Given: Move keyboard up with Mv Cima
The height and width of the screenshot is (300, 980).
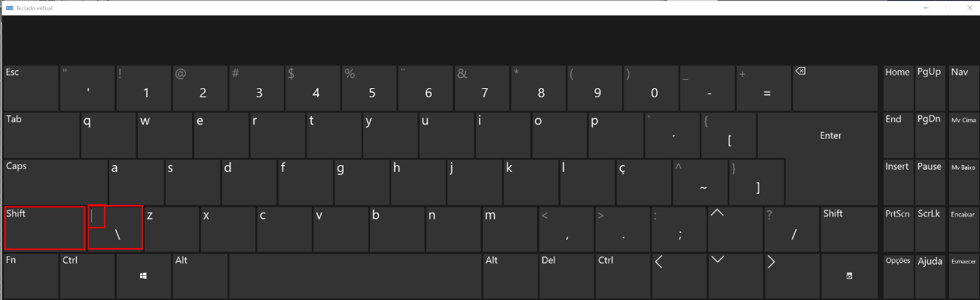Looking at the screenshot, I should [963, 135].
